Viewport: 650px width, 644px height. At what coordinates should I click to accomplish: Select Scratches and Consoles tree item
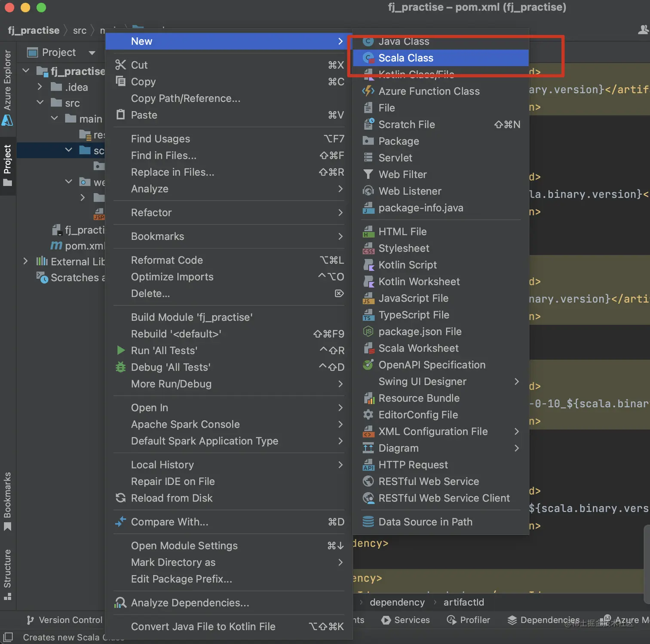[x=71, y=278]
